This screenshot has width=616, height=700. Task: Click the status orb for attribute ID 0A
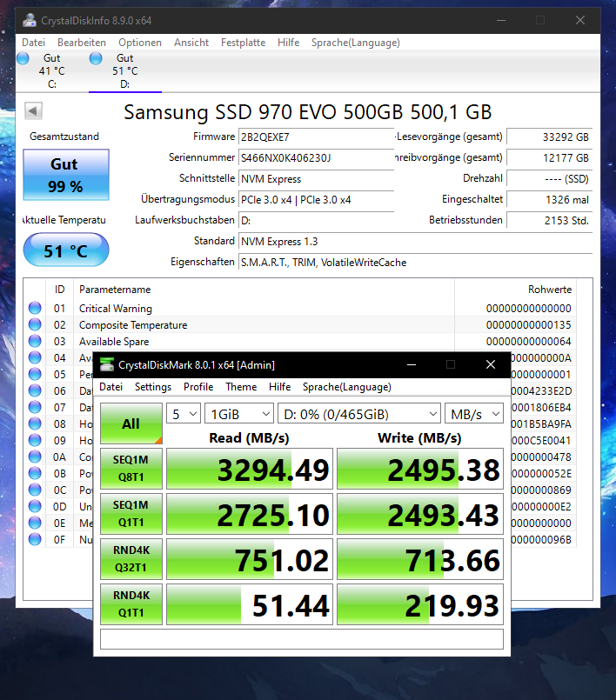click(x=35, y=457)
